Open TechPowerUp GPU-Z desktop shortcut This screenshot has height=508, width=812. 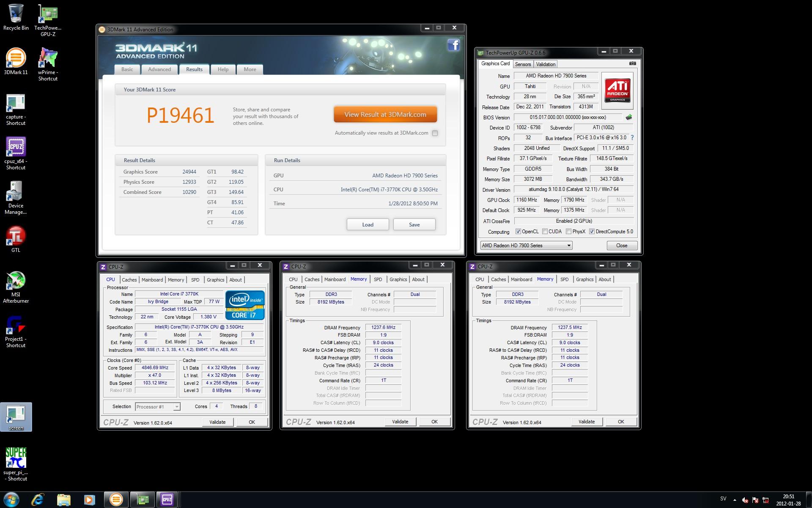pos(48,20)
